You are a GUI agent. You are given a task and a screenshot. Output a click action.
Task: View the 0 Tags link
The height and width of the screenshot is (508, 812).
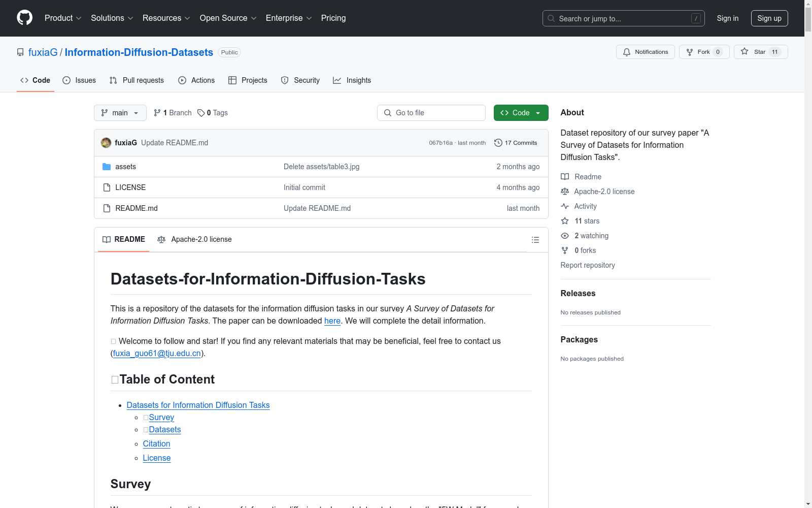click(x=213, y=113)
